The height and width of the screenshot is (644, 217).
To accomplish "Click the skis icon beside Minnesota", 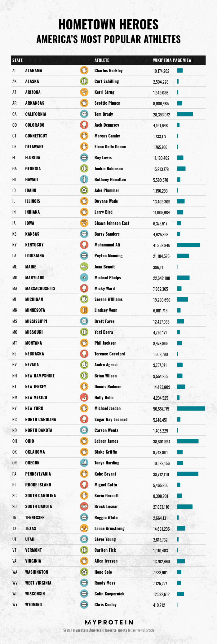I will tap(84, 310).
